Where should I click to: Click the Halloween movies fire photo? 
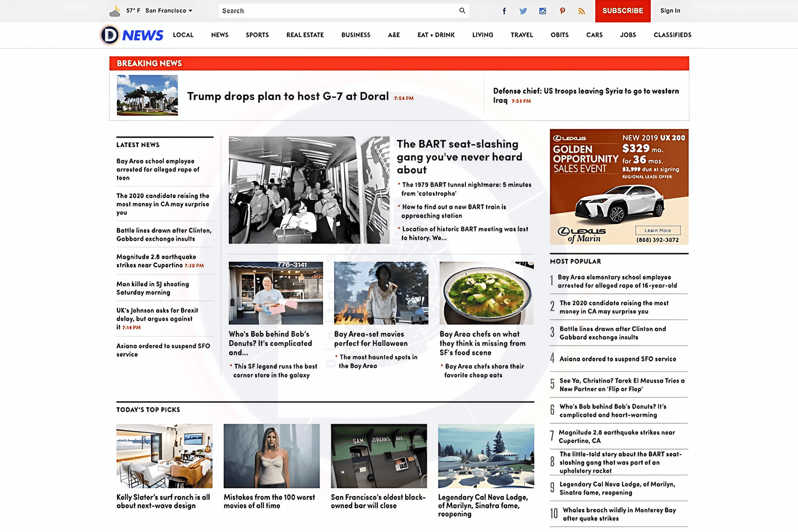pyautogui.click(x=381, y=293)
